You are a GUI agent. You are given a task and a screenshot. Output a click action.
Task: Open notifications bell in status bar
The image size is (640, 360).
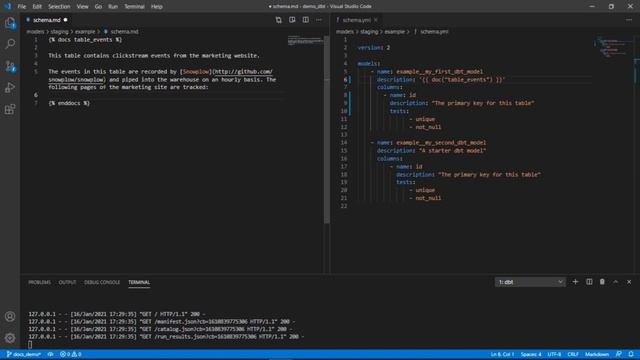pos(631,354)
